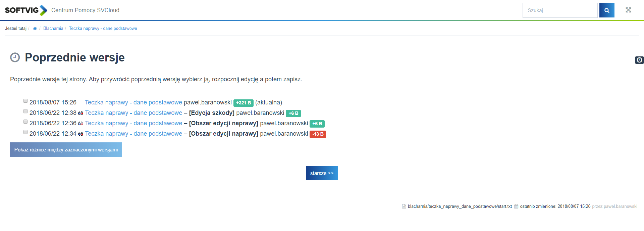This screenshot has width=644, height=231.
Task: Click 'Centrum Pomocy SVCloud' header title
Action: tap(85, 10)
